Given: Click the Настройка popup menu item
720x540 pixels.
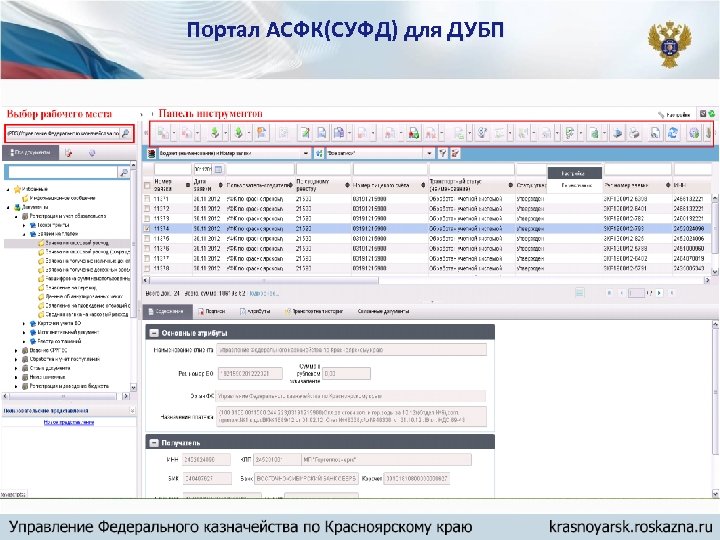Looking at the screenshot, I should point(574,173).
